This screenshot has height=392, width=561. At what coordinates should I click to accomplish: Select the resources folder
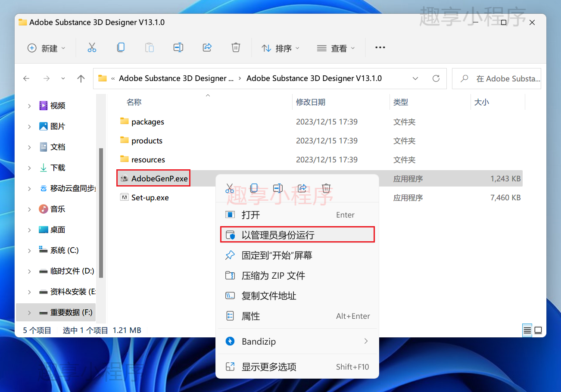148,160
